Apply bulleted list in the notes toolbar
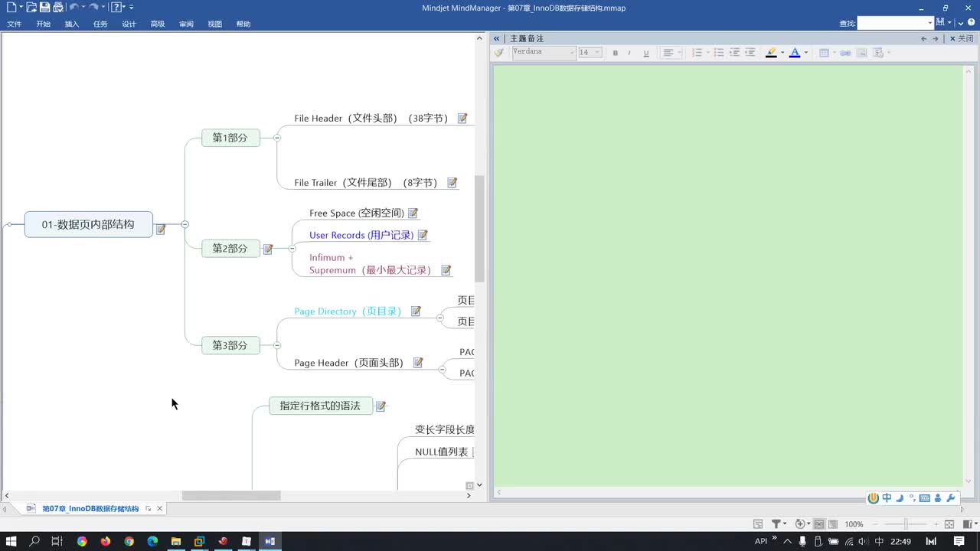The image size is (980, 551). (718, 53)
